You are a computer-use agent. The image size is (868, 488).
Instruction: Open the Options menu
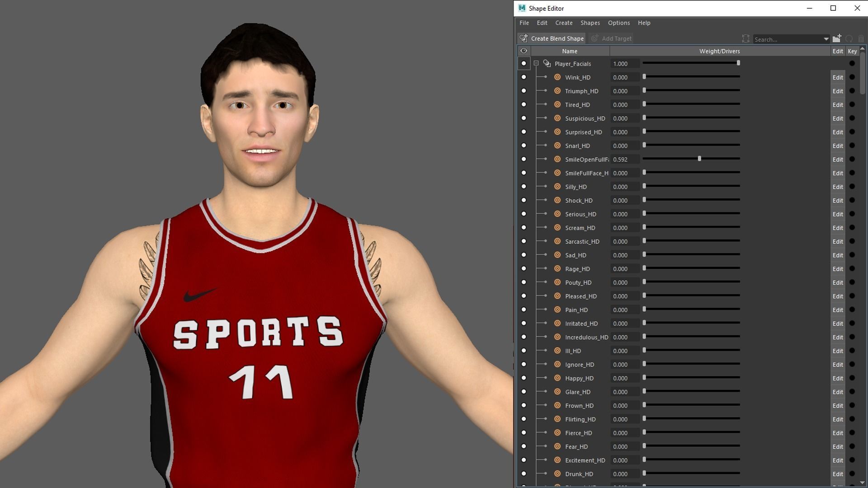coord(619,23)
